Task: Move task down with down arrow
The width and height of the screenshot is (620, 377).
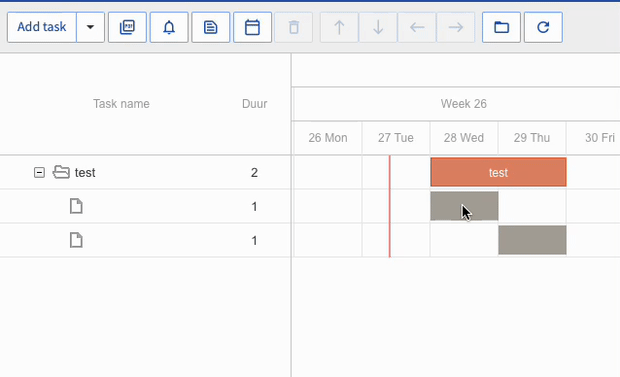Action: pos(378,27)
